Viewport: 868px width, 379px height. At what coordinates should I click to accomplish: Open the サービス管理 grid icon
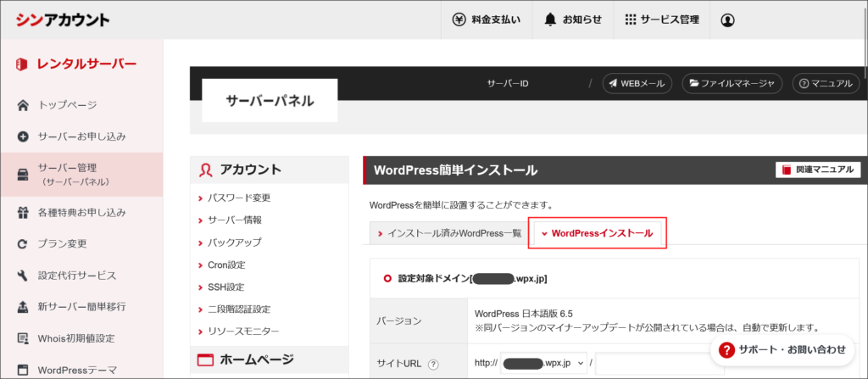coord(630,20)
